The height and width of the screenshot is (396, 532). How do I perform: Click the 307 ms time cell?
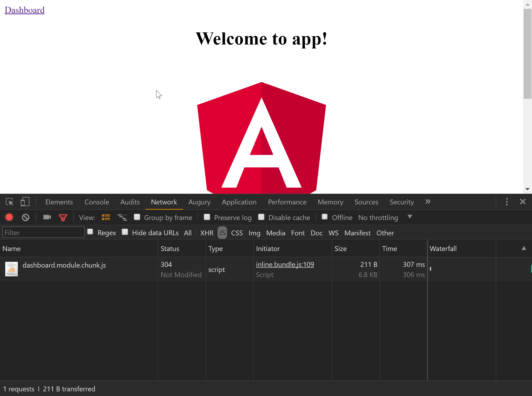[403, 269]
